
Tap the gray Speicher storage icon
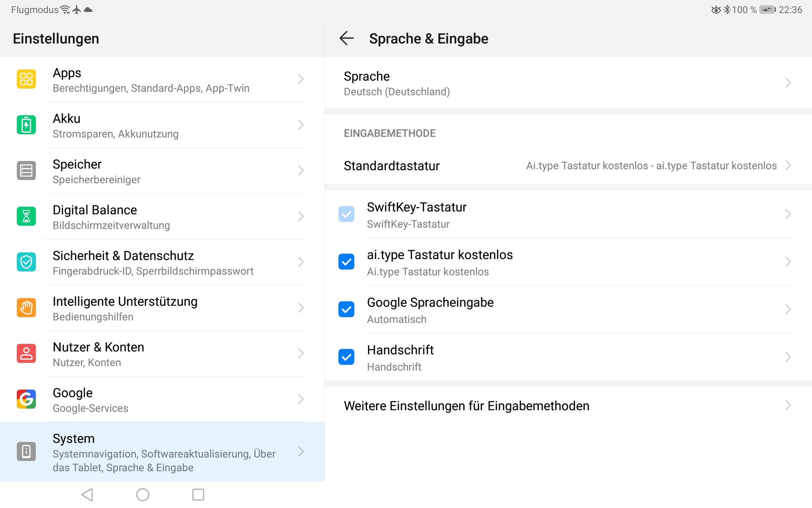pos(26,171)
